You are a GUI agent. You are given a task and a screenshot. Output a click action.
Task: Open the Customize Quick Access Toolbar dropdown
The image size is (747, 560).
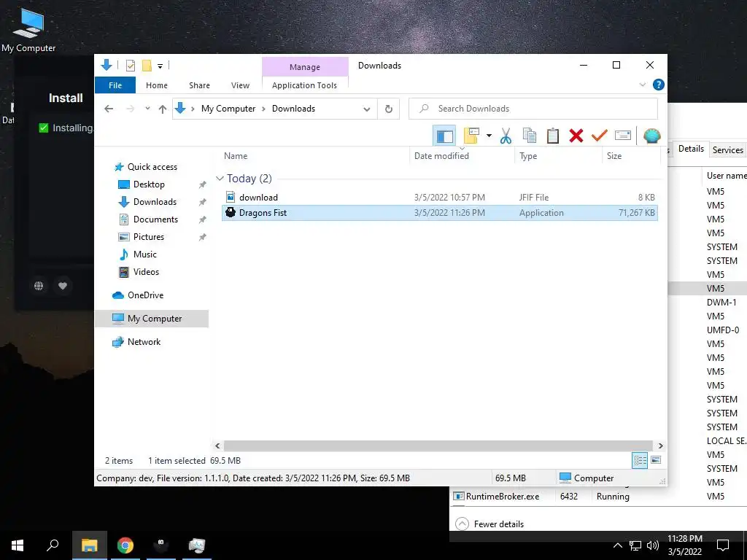pos(160,66)
